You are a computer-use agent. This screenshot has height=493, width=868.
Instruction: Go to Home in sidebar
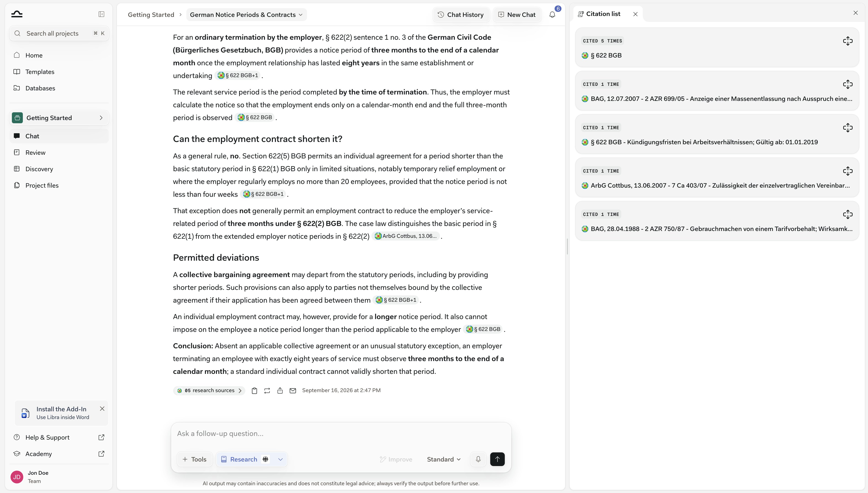point(59,55)
